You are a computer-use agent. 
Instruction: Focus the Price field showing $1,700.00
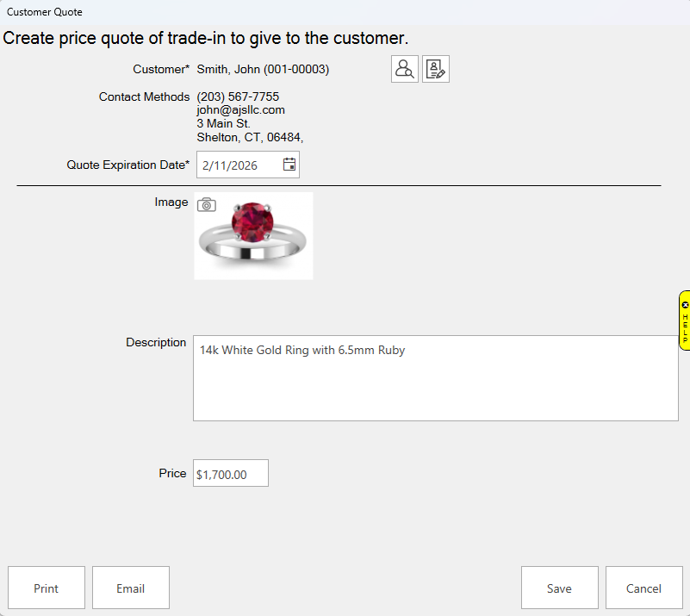tap(230, 474)
